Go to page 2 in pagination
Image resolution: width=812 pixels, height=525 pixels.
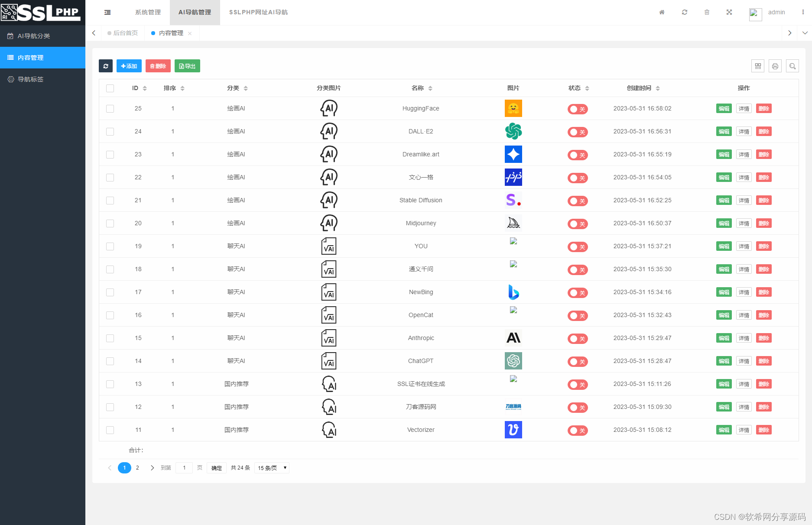click(x=137, y=468)
